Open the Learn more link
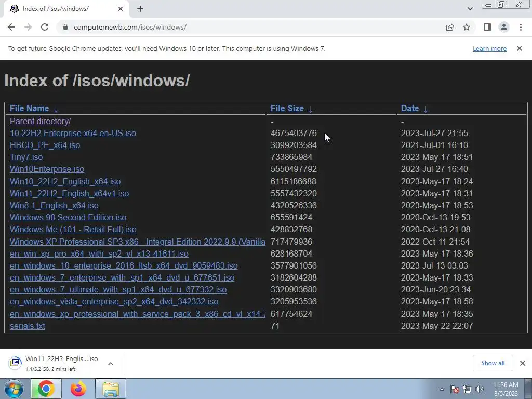532x399 pixels. 489,48
